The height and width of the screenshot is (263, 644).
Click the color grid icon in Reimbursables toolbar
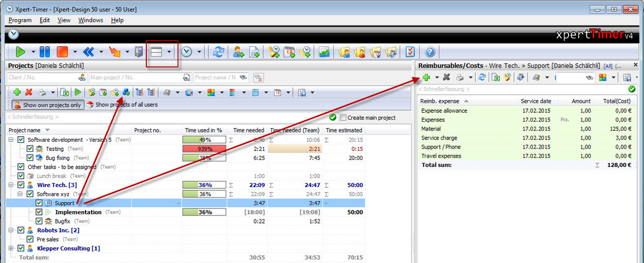(x=603, y=76)
